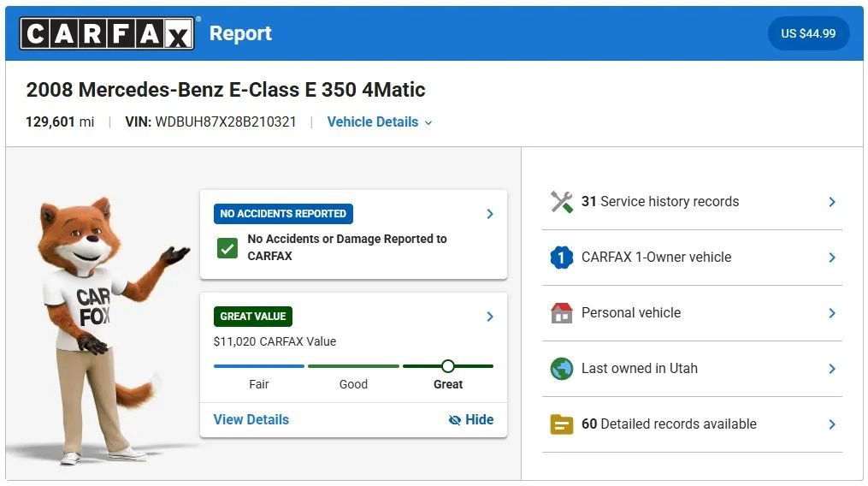Open the No Accidents Reported chevron

(x=490, y=214)
